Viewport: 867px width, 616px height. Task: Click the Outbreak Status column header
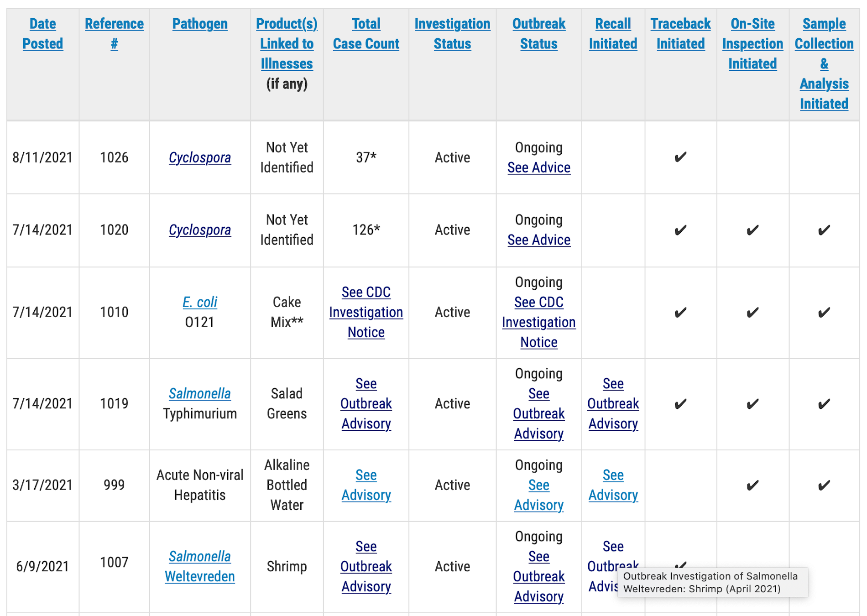pyautogui.click(x=539, y=34)
